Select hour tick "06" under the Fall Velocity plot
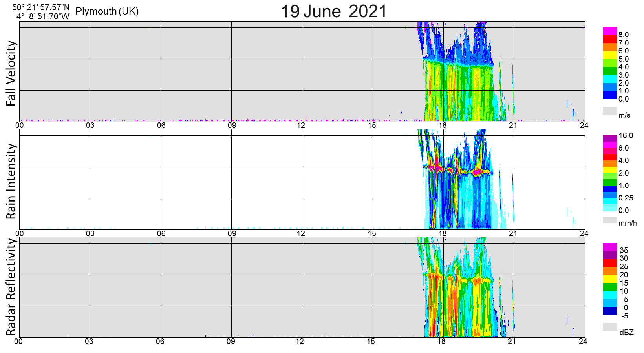Screen dimensions: 644x353 coord(161,126)
